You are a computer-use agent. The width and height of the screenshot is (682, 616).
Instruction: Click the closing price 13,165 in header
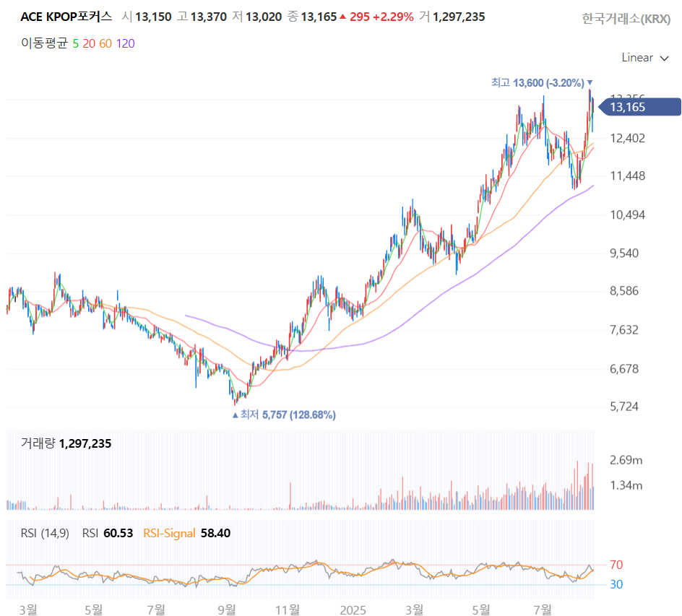click(319, 17)
